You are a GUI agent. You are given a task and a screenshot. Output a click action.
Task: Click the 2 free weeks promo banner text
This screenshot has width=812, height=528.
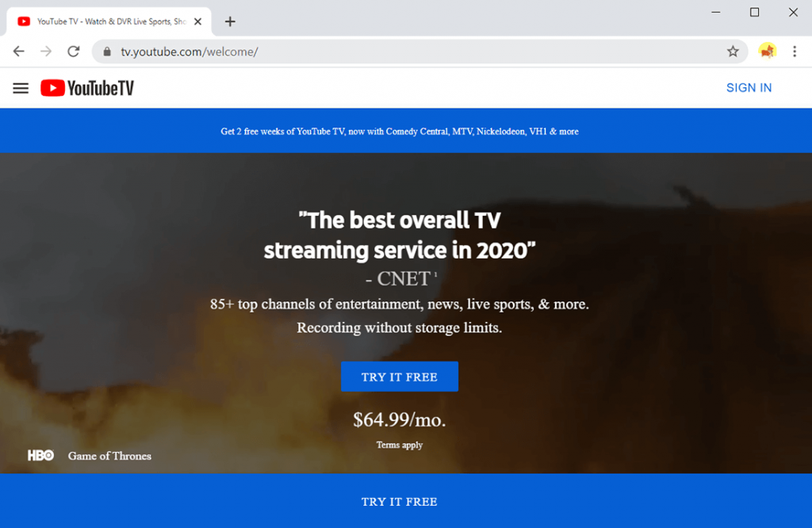400,132
